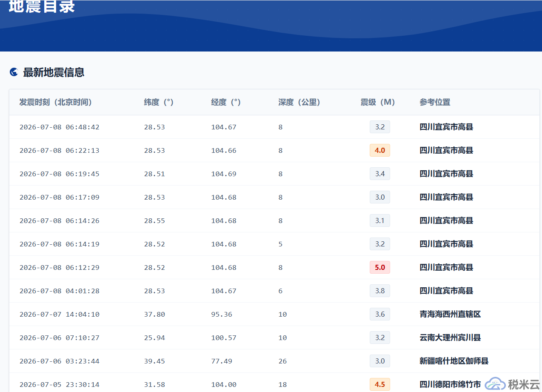This screenshot has width=542, height=392.
Task: Click longitude 77.49 cell
Action: [222, 361]
